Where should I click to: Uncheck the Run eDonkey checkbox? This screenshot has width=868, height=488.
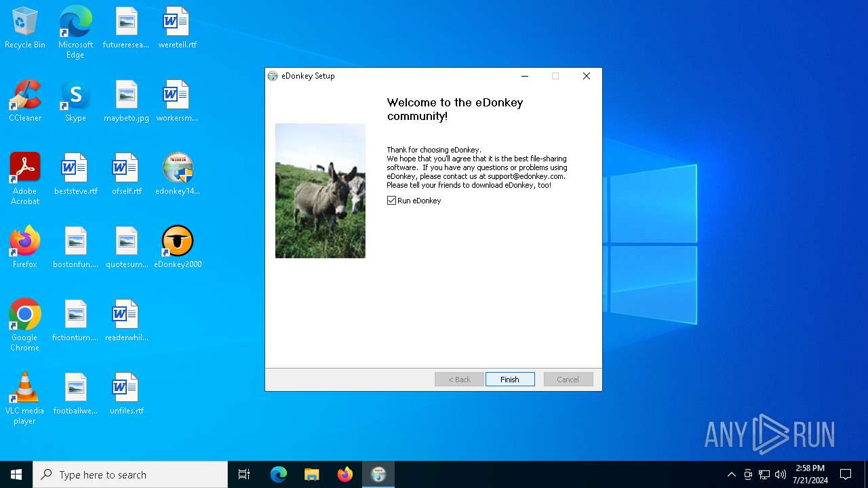click(x=391, y=201)
